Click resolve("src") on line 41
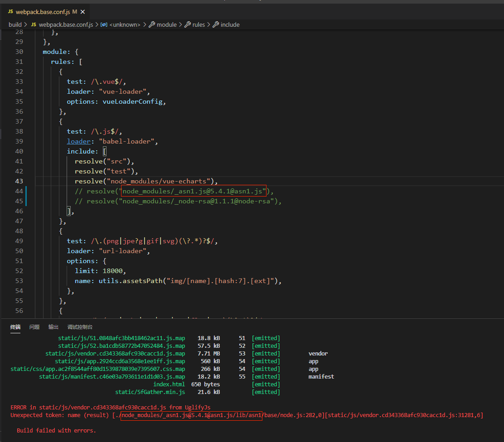The image size is (504, 442). point(104,161)
